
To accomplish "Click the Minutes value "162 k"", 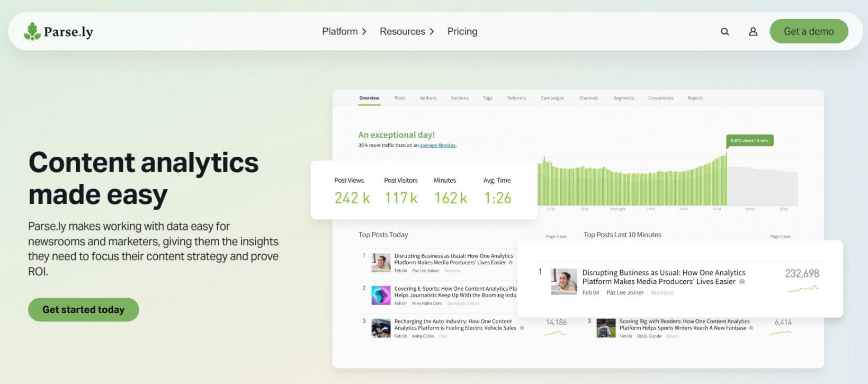I will click(x=451, y=198).
